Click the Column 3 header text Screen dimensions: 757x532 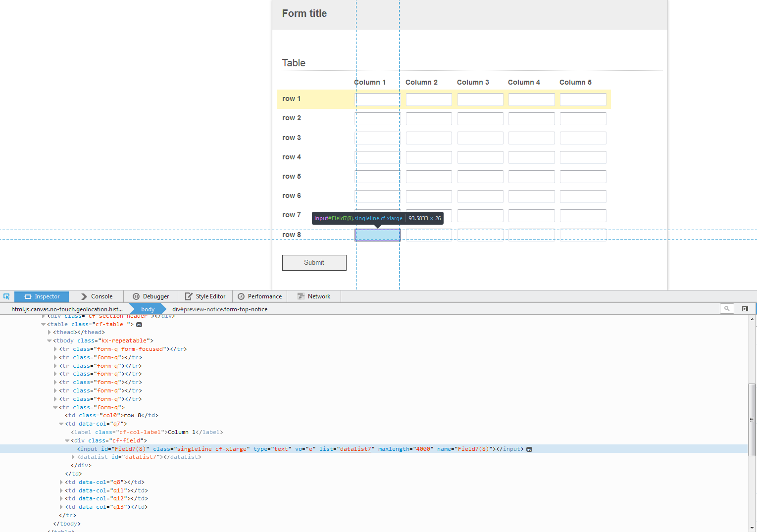point(473,82)
